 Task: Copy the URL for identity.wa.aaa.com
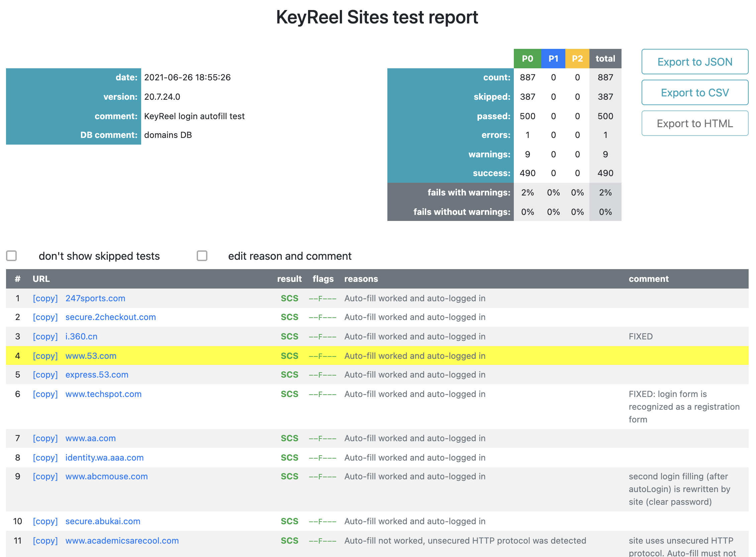click(45, 458)
